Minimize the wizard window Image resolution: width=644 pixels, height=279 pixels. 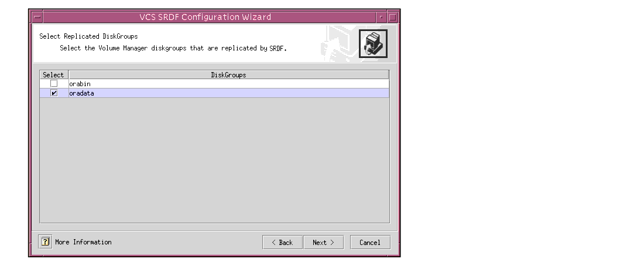pos(381,17)
